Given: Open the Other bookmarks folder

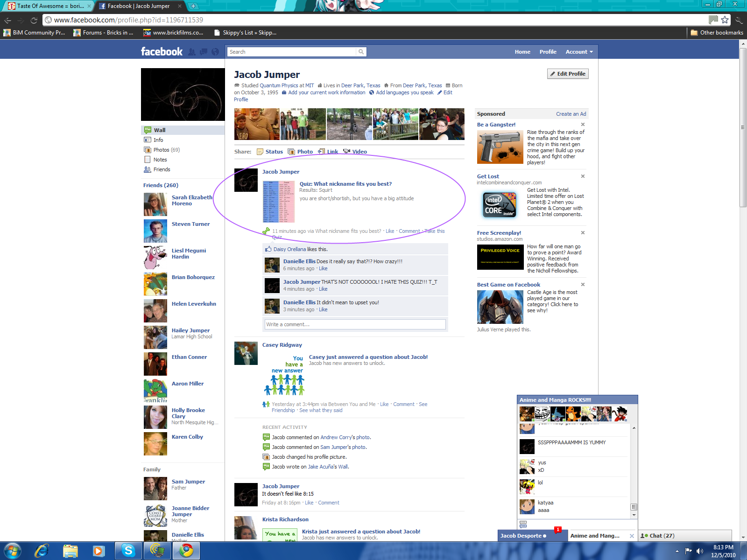Looking at the screenshot, I should pyautogui.click(x=717, y=33).
